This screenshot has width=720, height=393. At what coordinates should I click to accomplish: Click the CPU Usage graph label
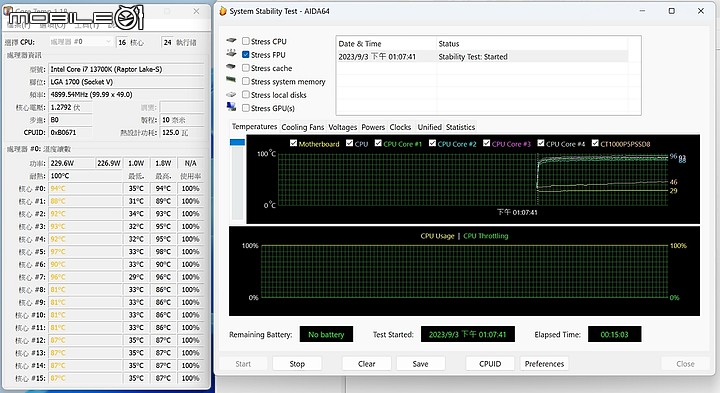pyautogui.click(x=437, y=236)
